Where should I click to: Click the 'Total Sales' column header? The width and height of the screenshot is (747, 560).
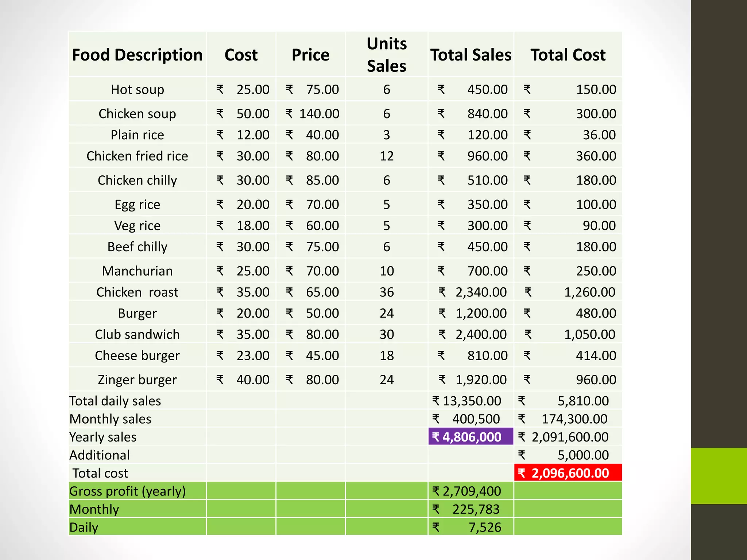(471, 55)
